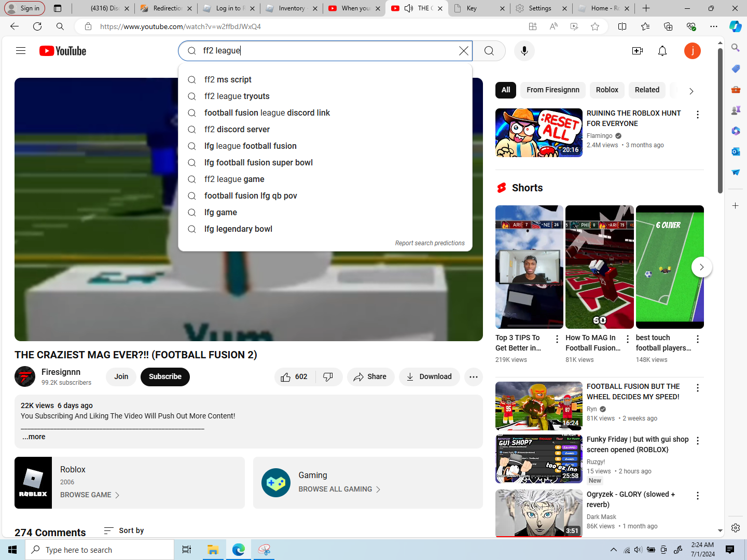747x560 pixels.
Task: Choose 'ff2 discord server' suggestion
Action: point(325,130)
